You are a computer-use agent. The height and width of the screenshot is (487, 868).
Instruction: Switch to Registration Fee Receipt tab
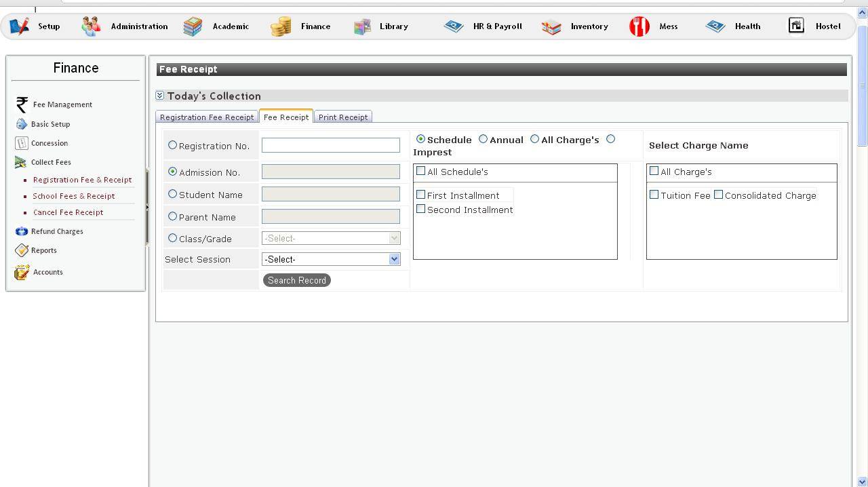tap(207, 117)
